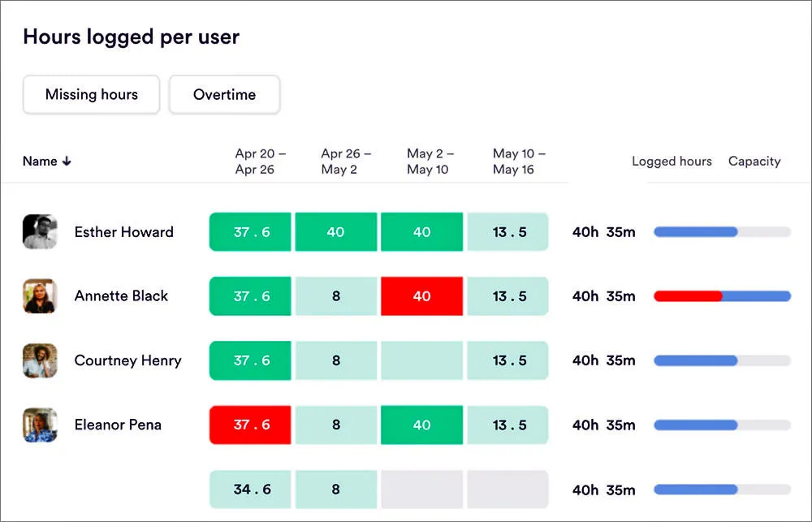Viewport: 812px width, 522px height.
Task: Click Eleanor Pena's profile avatar
Action: (x=40, y=425)
